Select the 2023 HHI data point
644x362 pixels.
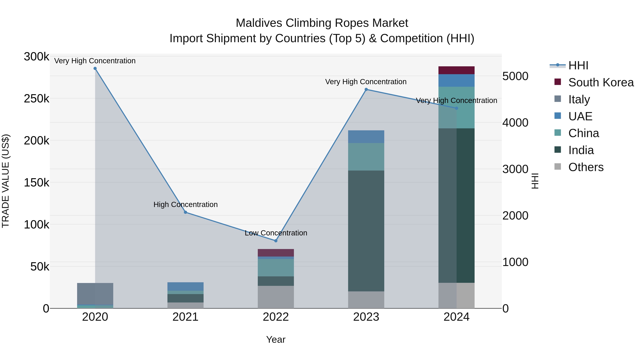(366, 89)
